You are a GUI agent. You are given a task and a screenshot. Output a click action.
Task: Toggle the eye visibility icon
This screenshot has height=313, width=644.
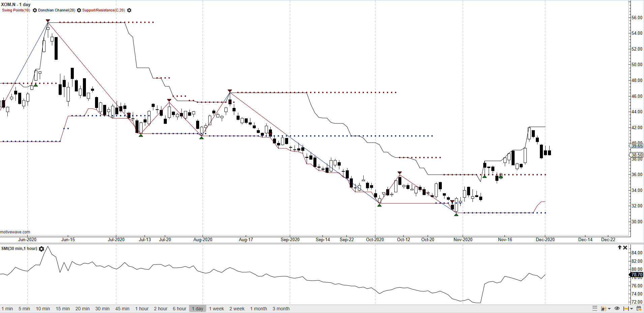[617, 309]
